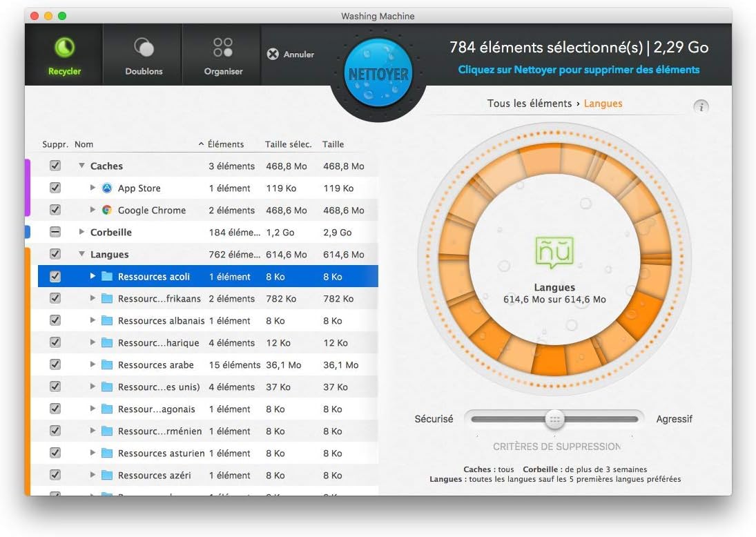756x537 pixels.
Task: Click the Annuler cancel icon
Action: coord(272,54)
